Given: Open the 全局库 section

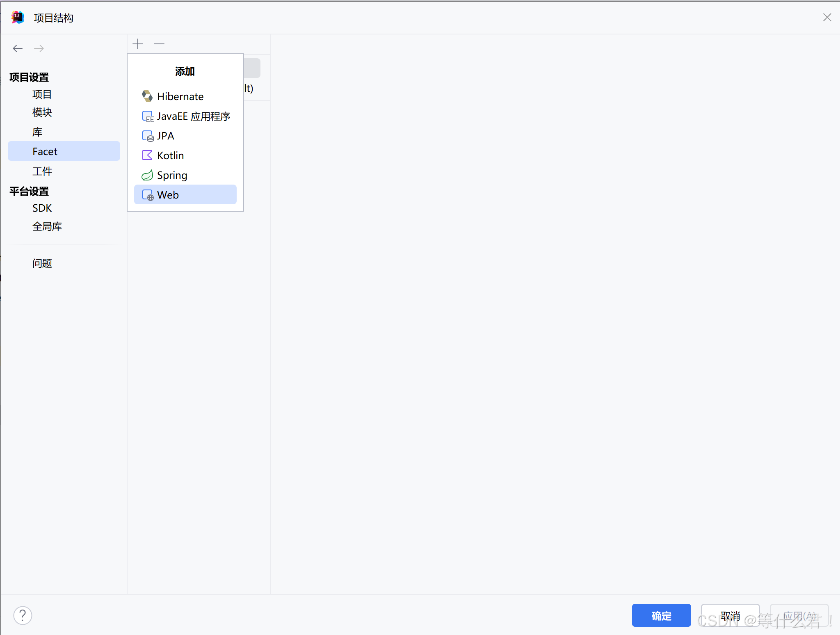Looking at the screenshot, I should click(47, 226).
